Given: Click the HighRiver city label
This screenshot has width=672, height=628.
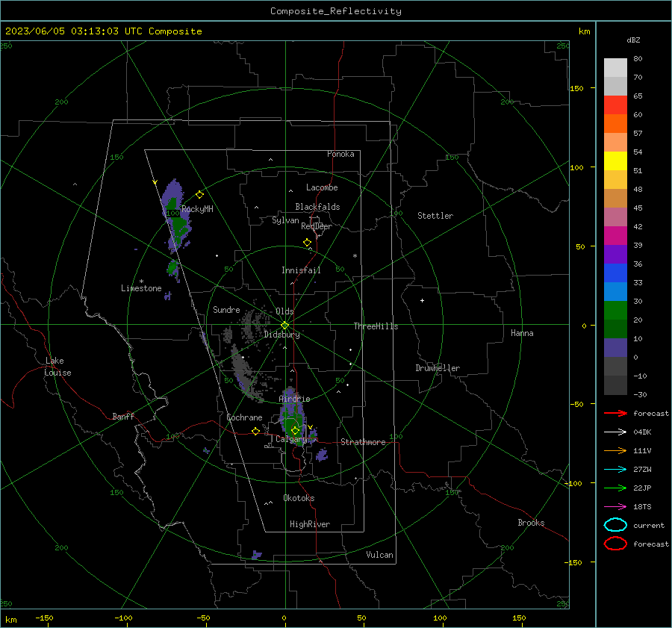Looking at the screenshot, I should (x=310, y=524).
